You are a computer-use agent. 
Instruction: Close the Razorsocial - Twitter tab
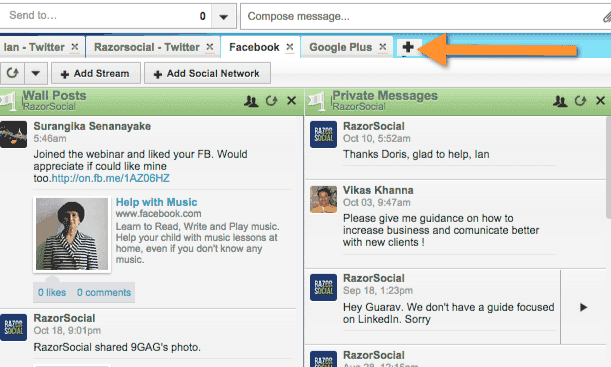tap(210, 47)
